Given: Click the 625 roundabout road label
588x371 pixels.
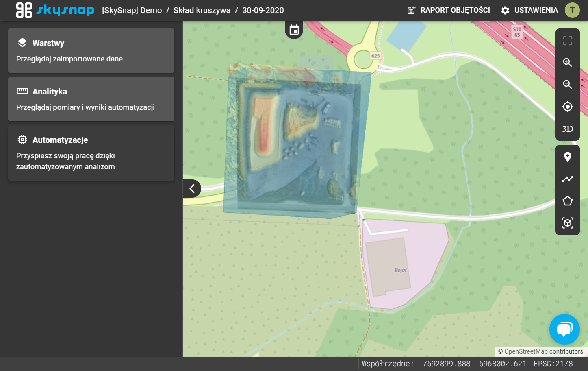Looking at the screenshot, I should (375, 56).
